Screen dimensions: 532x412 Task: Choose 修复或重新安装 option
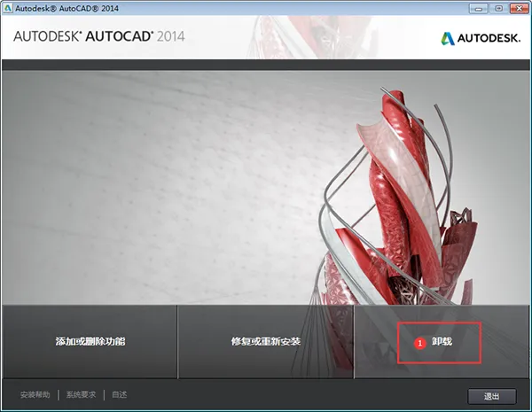click(266, 341)
